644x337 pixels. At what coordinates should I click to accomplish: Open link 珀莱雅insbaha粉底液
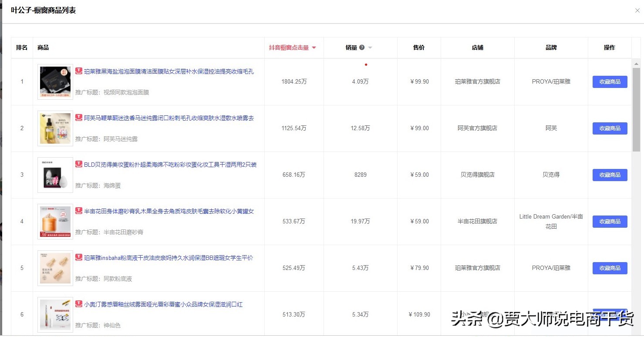coord(169,258)
